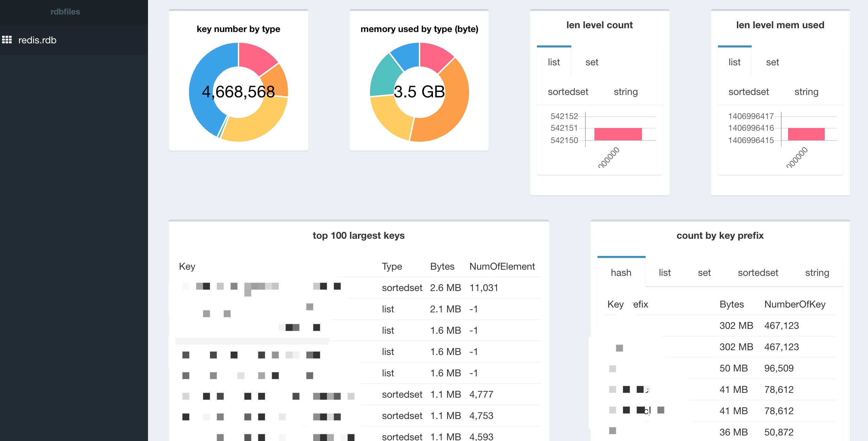This screenshot has height=441, width=868.
Task: Open the sortedset tab in key prefix panel
Action: (758, 273)
